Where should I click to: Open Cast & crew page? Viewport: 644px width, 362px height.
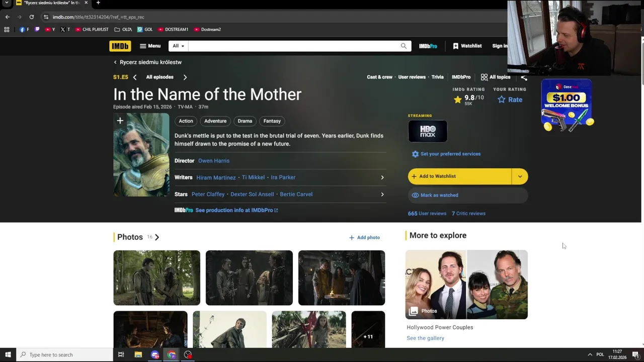pos(379,77)
